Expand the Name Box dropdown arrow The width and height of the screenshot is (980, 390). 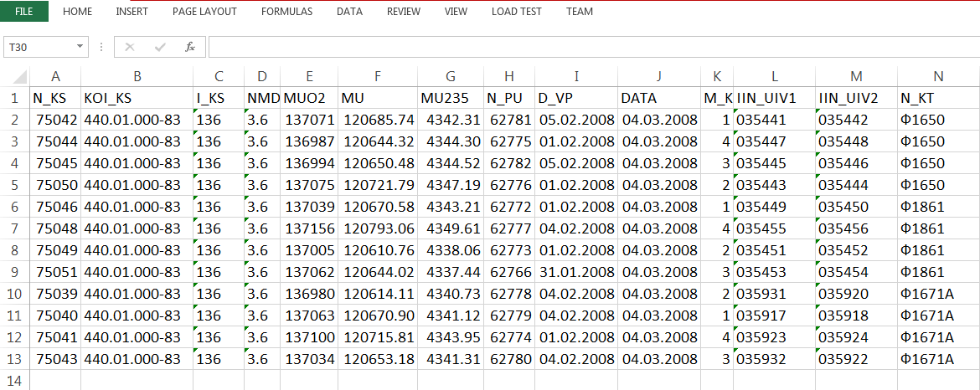coord(80,47)
